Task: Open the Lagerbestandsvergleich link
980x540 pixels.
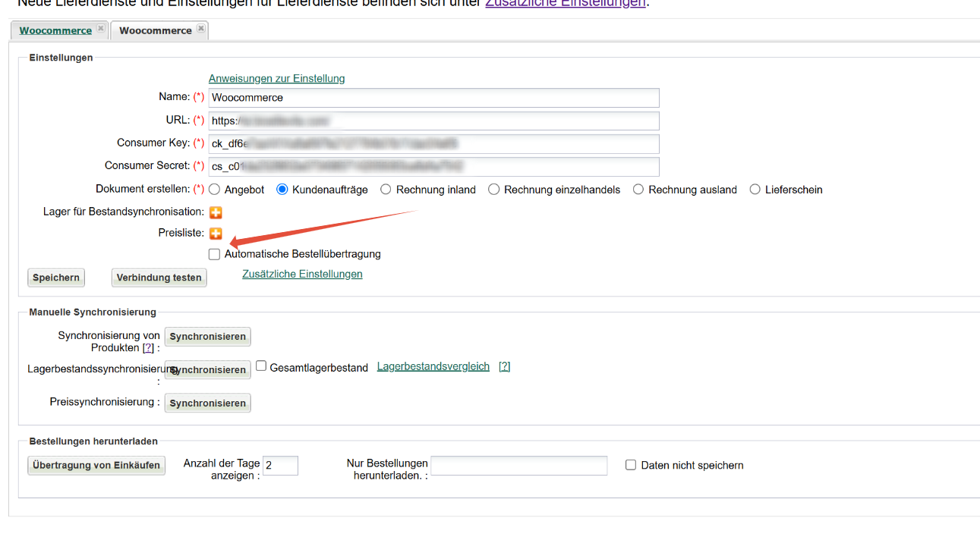Action: coord(433,366)
